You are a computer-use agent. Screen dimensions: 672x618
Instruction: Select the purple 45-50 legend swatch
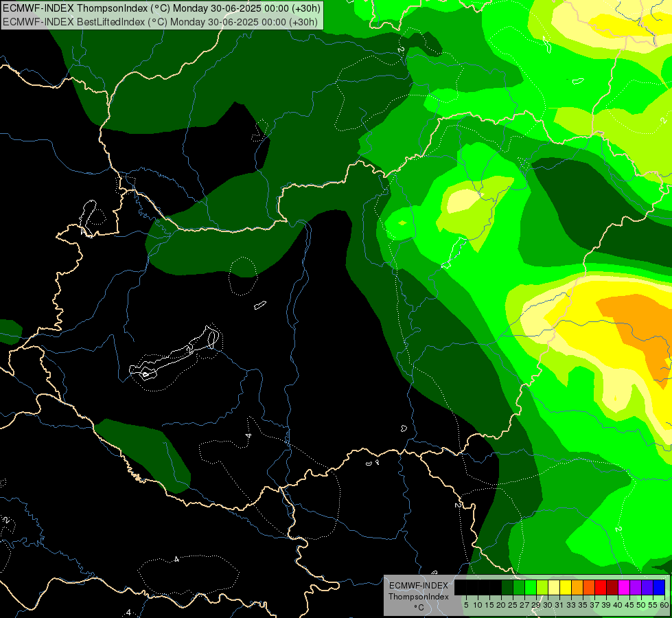click(636, 587)
